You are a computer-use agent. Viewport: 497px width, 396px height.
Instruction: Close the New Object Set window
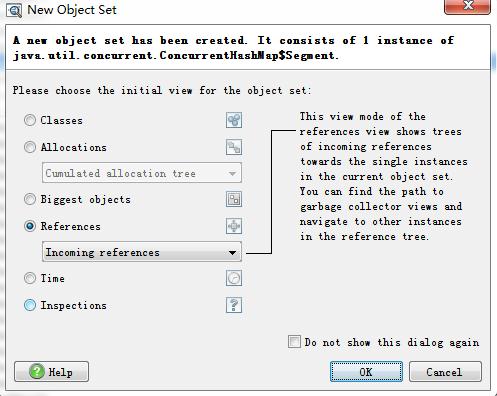click(467, 6)
